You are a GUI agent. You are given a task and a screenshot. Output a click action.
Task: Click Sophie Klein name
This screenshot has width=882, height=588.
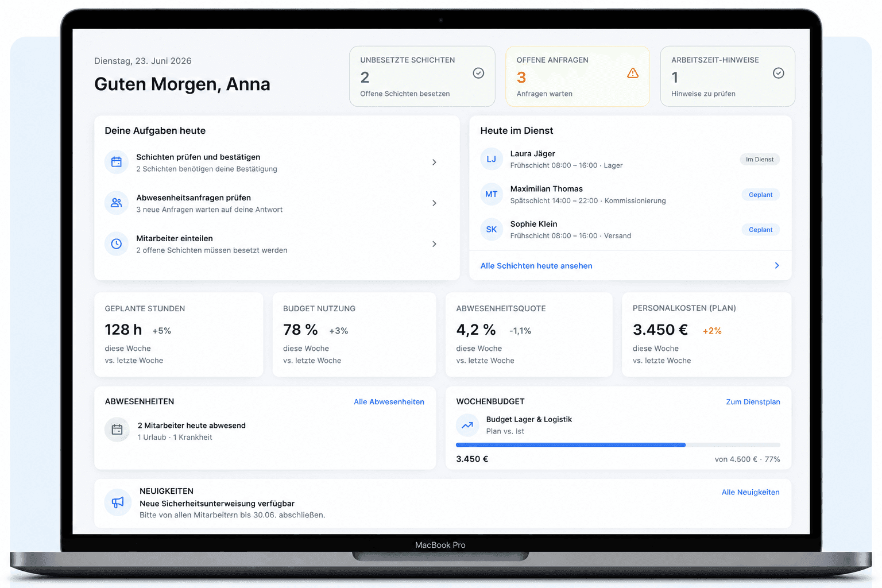click(x=534, y=224)
